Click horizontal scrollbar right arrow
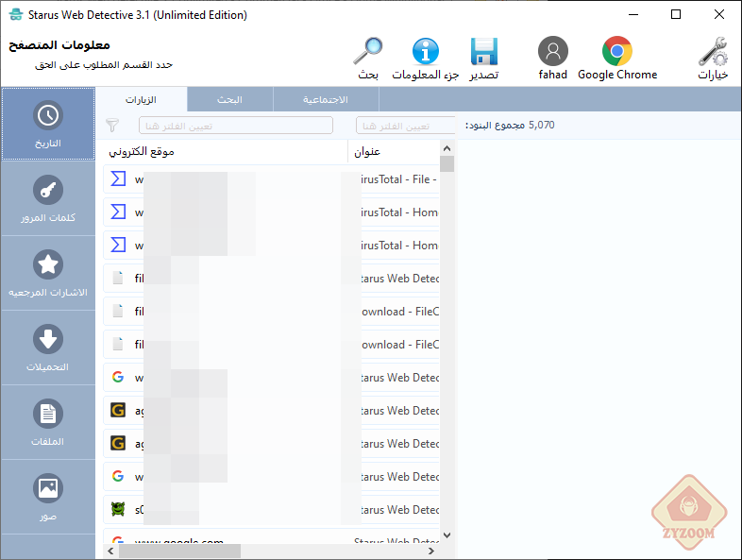The image size is (742, 560). 431,551
